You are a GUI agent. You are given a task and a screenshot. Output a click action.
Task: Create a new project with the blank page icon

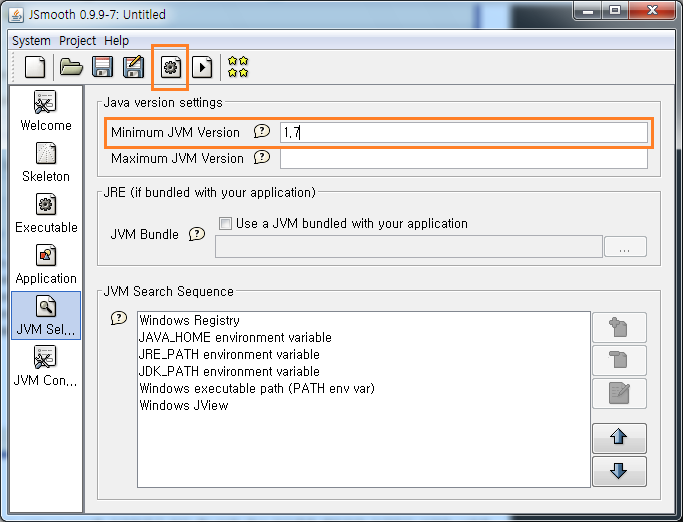[35, 67]
